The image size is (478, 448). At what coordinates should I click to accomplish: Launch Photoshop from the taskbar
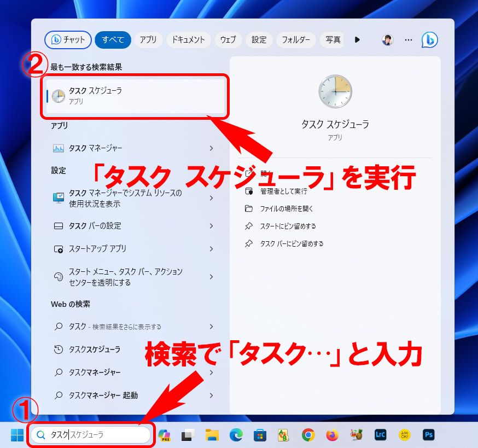pyautogui.click(x=429, y=434)
